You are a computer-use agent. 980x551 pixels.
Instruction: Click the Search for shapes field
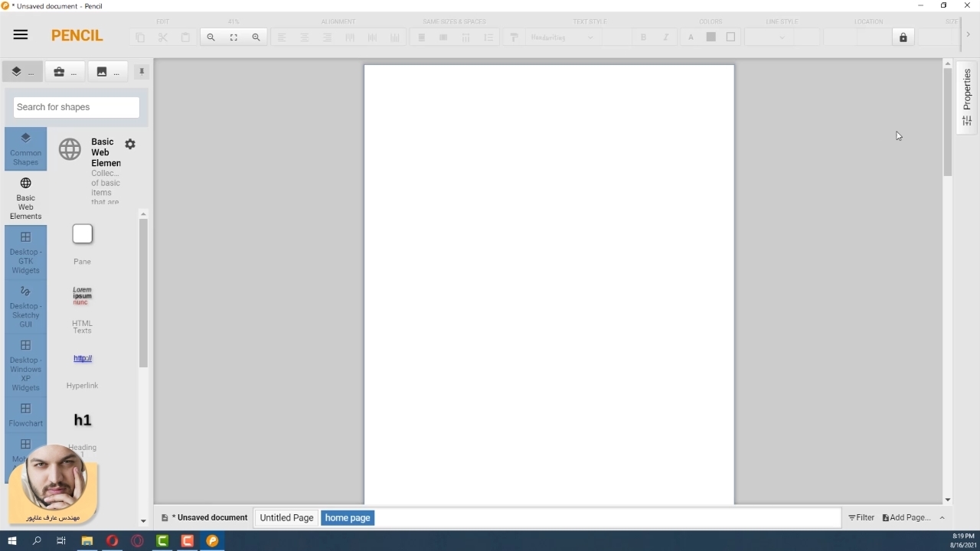(x=77, y=107)
